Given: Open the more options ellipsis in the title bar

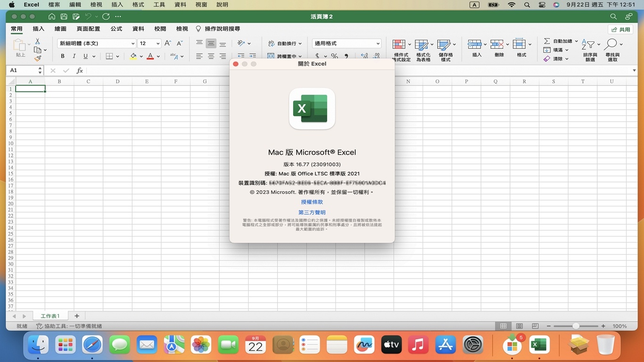Looking at the screenshot, I should (118, 16).
